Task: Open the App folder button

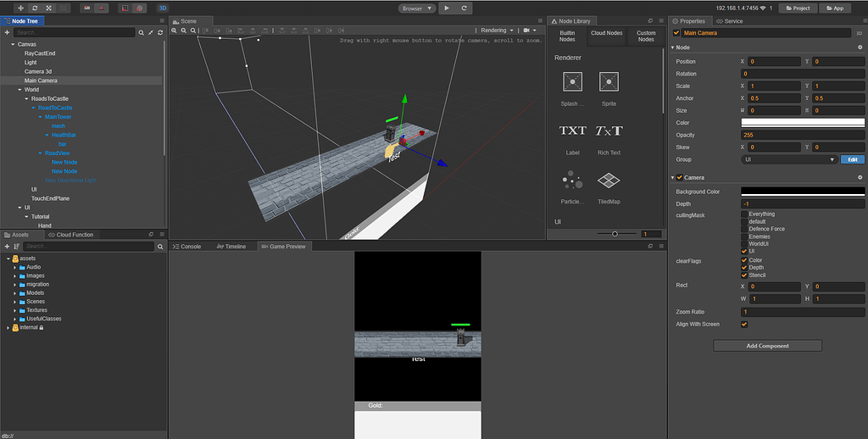Action: click(x=835, y=8)
